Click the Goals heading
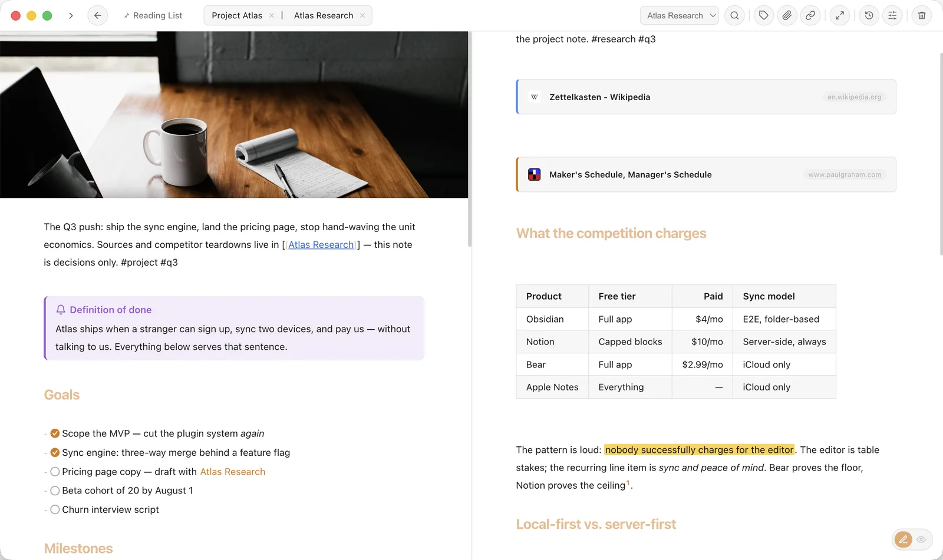This screenshot has height=560, width=943. tap(62, 395)
